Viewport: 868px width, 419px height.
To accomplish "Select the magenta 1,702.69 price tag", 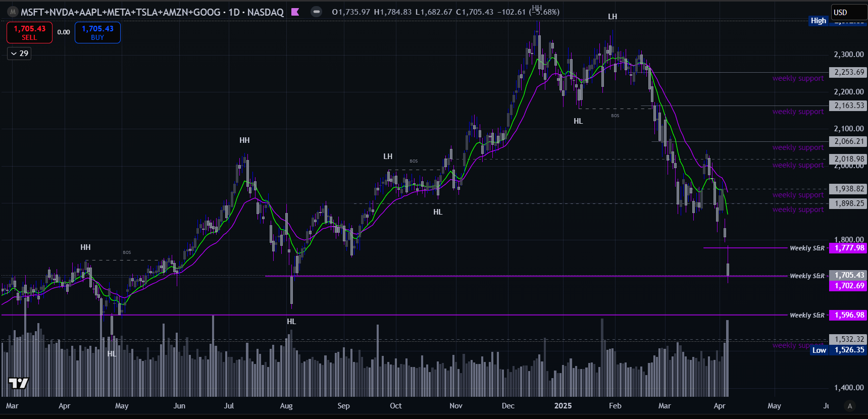I will pyautogui.click(x=848, y=286).
